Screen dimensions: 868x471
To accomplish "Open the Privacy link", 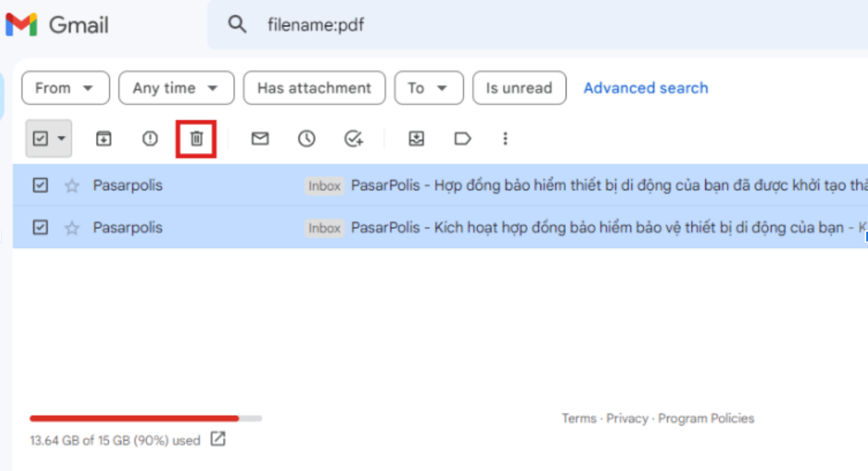I will pyautogui.click(x=627, y=419).
